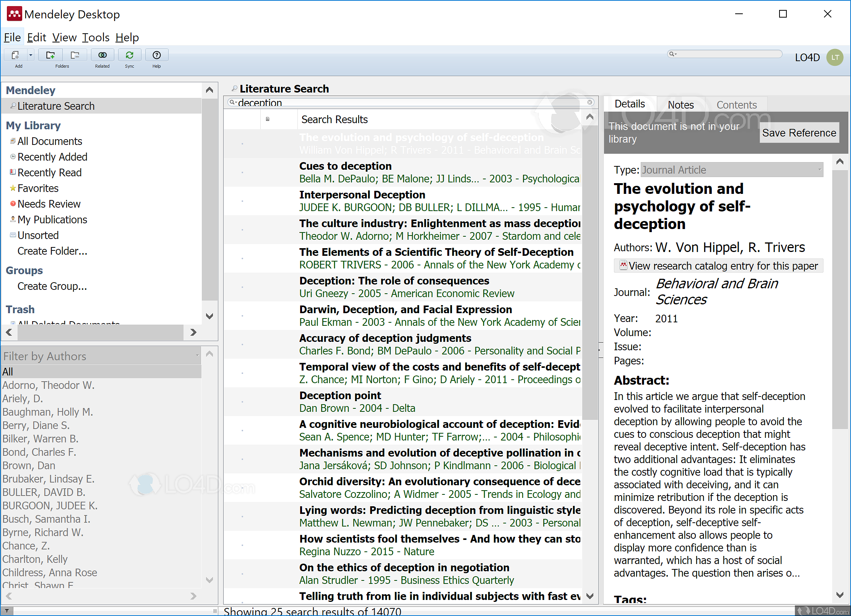Select author Brown, Dan in filter list
This screenshot has height=616, width=851.
[29, 465]
